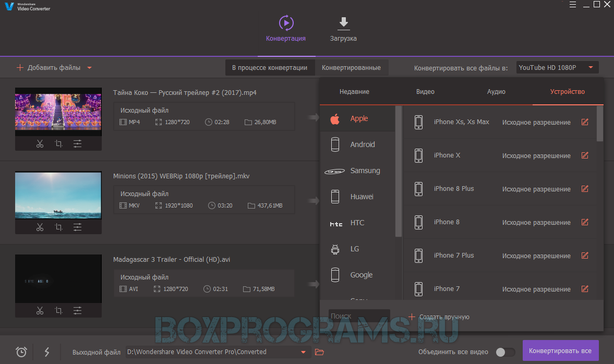
Task: Expand the output path dropdown
Action: [303, 352]
